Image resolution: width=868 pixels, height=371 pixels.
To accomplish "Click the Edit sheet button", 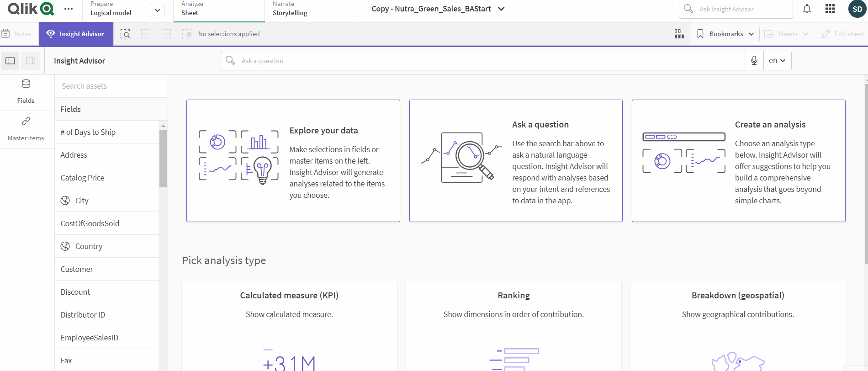I will pos(842,34).
